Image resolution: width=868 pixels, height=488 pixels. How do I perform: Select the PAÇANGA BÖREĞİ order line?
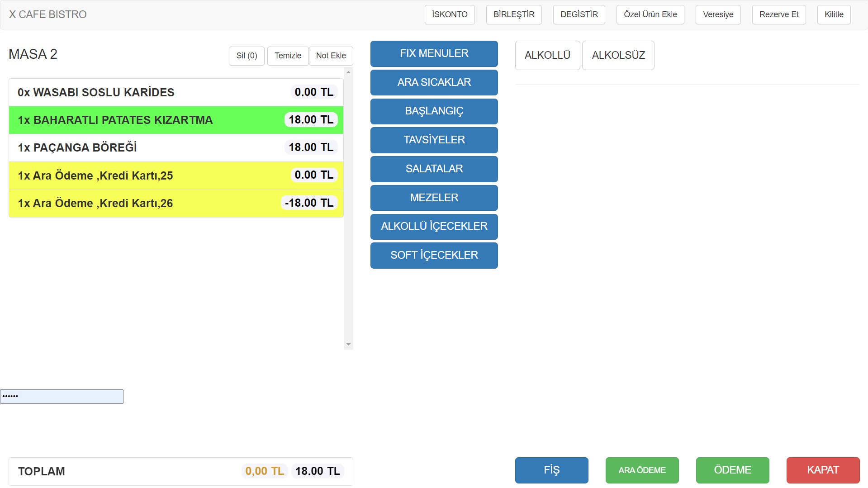point(176,147)
